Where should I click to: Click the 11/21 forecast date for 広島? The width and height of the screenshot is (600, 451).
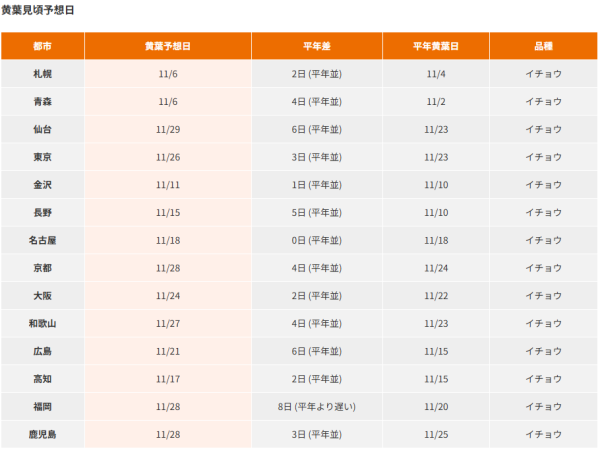pyautogui.click(x=167, y=351)
